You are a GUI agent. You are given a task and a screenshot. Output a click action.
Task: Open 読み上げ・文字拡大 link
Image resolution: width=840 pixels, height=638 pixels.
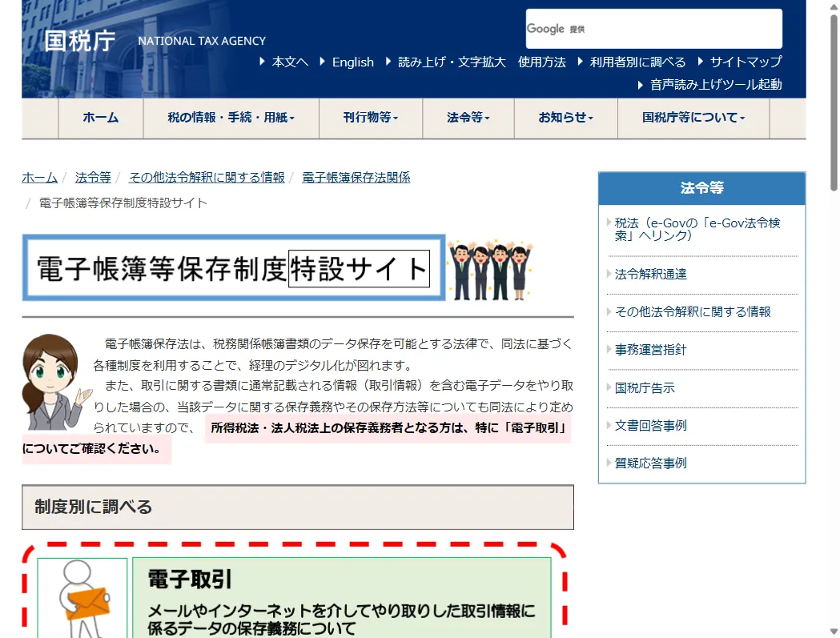tap(452, 62)
